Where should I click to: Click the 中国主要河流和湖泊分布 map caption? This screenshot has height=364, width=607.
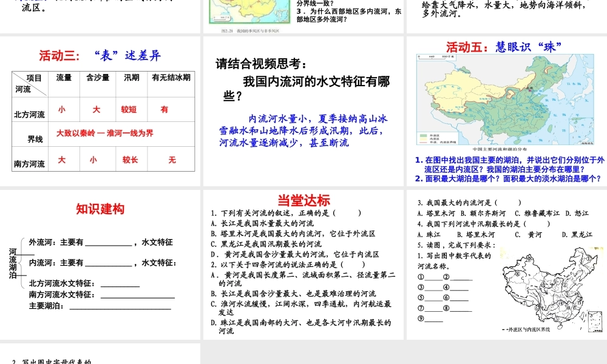click(x=500, y=149)
